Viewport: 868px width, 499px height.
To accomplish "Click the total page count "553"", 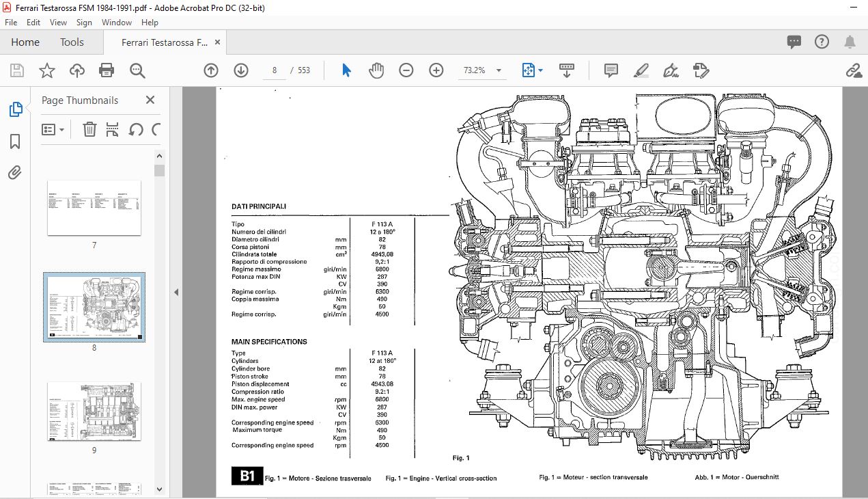I will [304, 70].
